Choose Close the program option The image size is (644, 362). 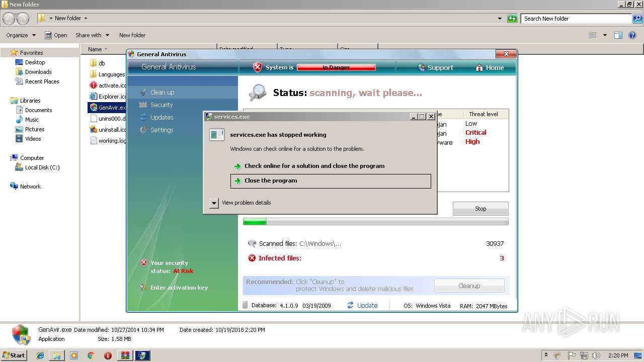pyautogui.click(x=331, y=181)
